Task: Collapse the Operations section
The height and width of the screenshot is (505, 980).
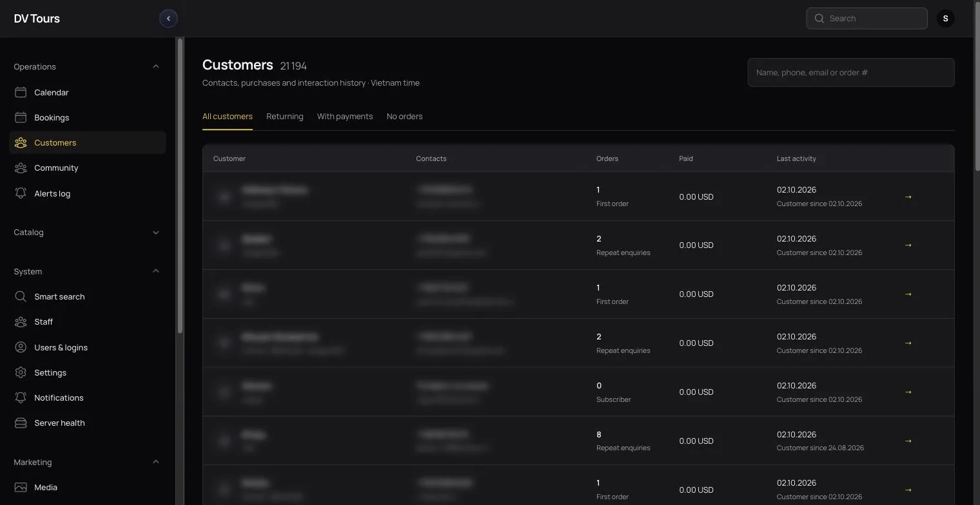Action: tap(155, 66)
